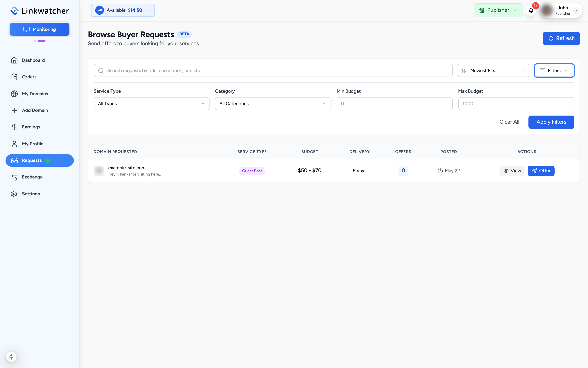Click the lightning bolt button
Image resolution: width=588 pixels, height=368 pixels.
point(11,357)
